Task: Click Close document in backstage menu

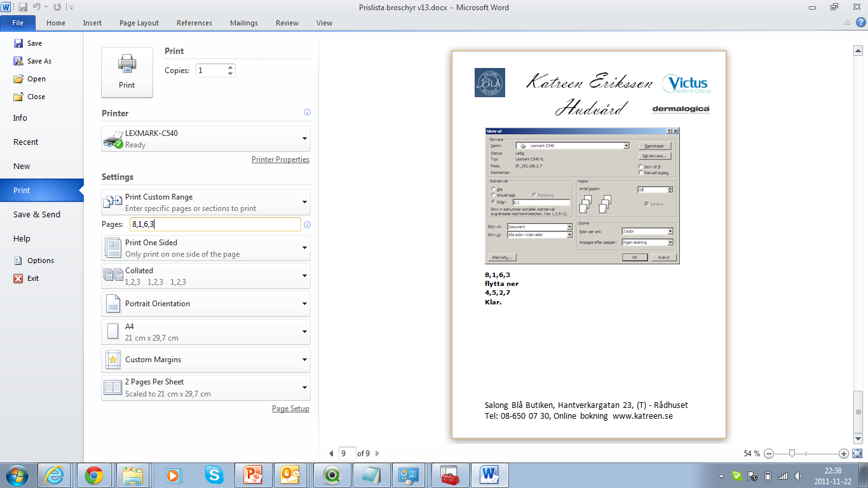Action: (29, 97)
